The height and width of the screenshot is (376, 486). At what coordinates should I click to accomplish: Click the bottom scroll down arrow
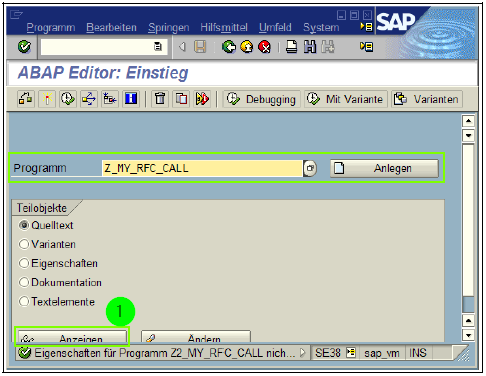pos(468,335)
